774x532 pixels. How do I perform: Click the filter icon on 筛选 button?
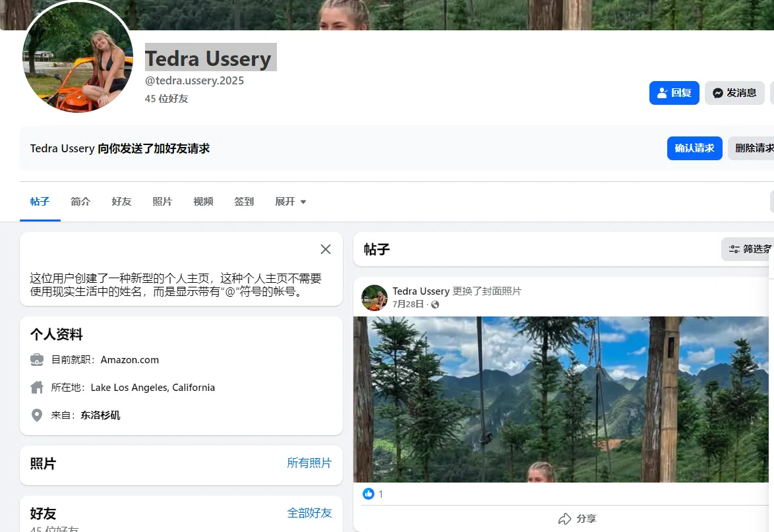coord(734,249)
